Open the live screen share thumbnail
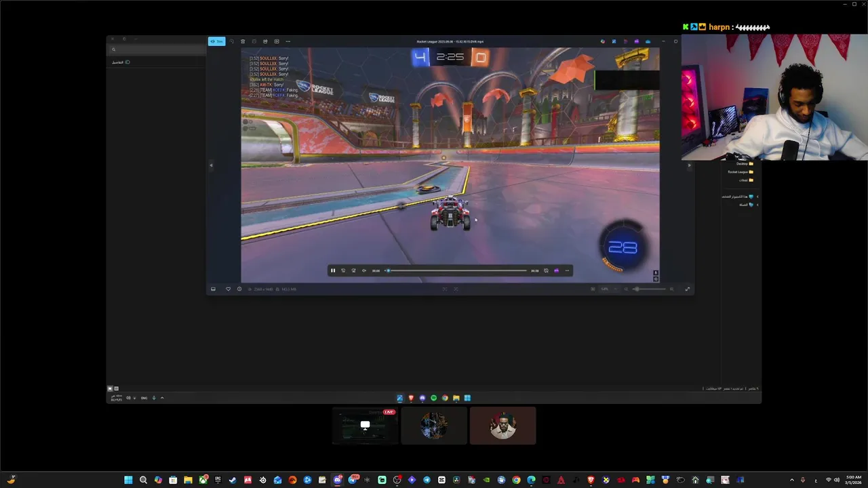The height and width of the screenshot is (488, 868). (x=365, y=426)
